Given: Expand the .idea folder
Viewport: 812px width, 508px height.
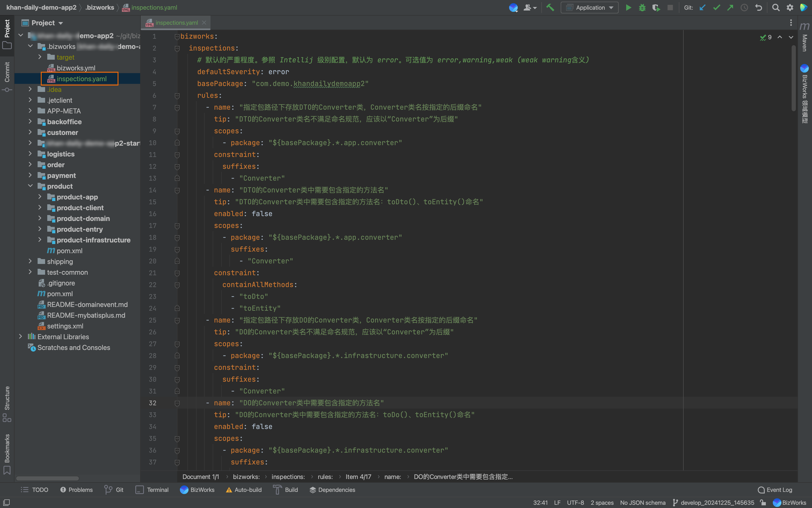Looking at the screenshot, I should click(30, 89).
